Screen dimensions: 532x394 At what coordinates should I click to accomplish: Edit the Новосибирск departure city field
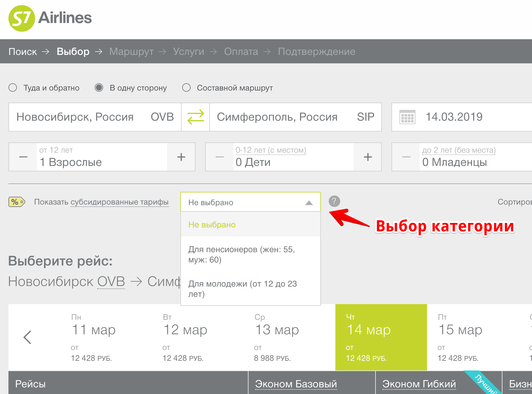click(x=95, y=117)
